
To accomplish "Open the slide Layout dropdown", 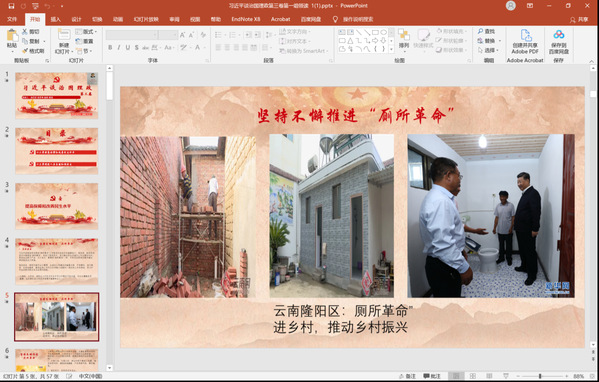I will 86,32.
